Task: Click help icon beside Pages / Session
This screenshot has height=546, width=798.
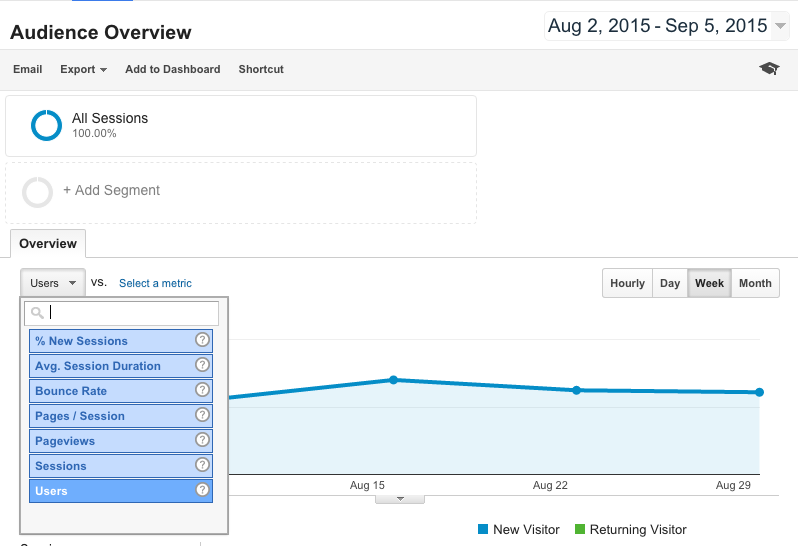Action: 202,416
